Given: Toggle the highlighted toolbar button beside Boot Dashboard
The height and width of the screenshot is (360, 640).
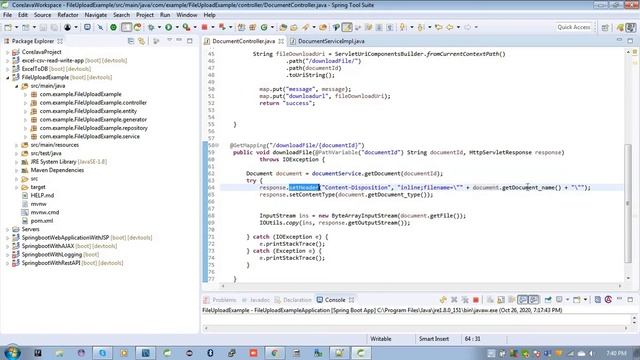Looking at the screenshot, I should point(126,27).
